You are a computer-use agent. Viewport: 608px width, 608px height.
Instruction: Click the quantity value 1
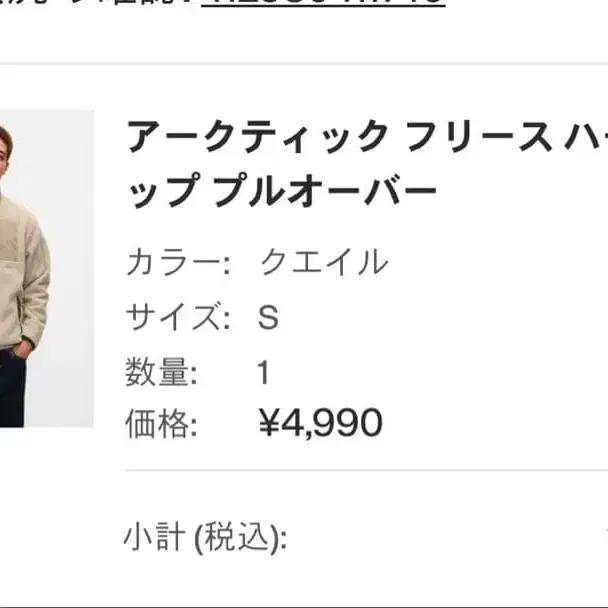264,372
